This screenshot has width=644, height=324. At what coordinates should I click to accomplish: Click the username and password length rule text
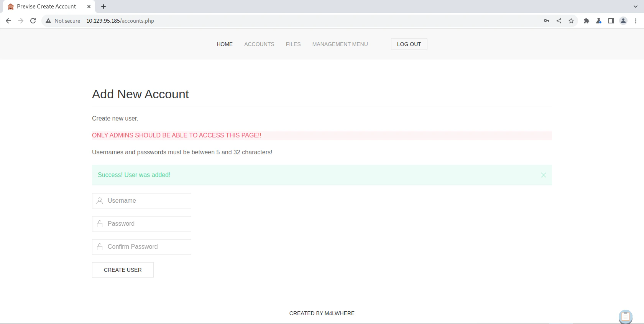[182, 152]
